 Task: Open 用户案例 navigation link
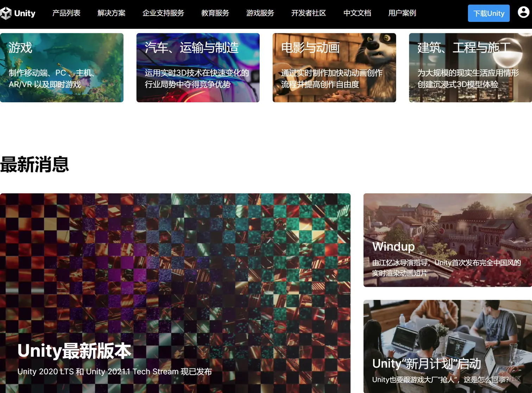pos(402,13)
